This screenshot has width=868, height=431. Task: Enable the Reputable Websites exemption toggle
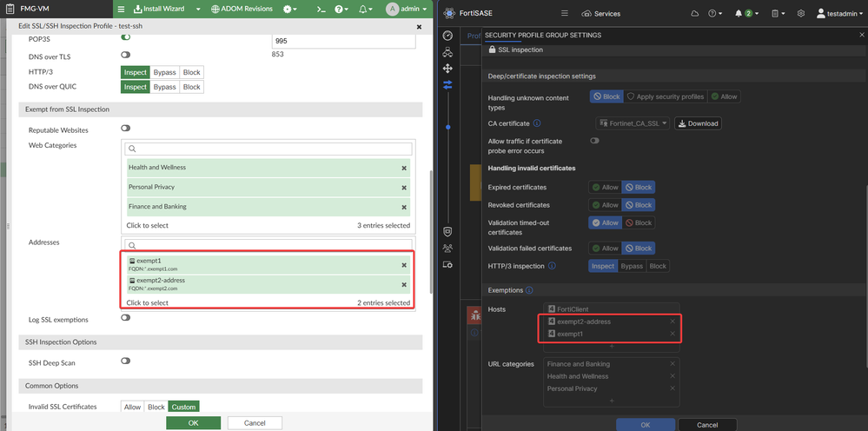pyautogui.click(x=126, y=129)
